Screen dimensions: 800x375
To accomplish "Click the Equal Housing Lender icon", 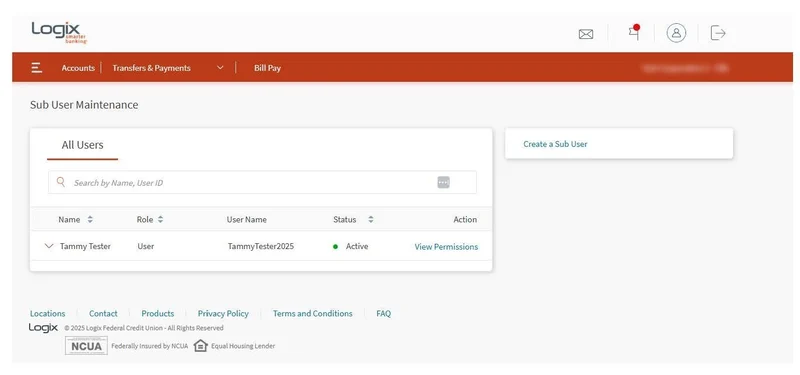I will 201,345.
